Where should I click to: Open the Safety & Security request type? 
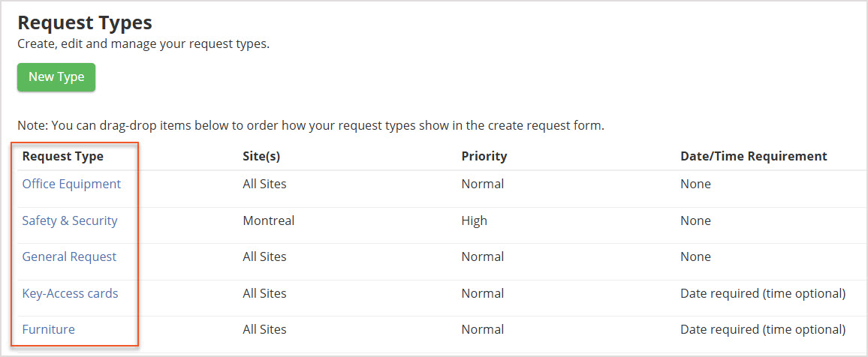pyautogui.click(x=70, y=221)
